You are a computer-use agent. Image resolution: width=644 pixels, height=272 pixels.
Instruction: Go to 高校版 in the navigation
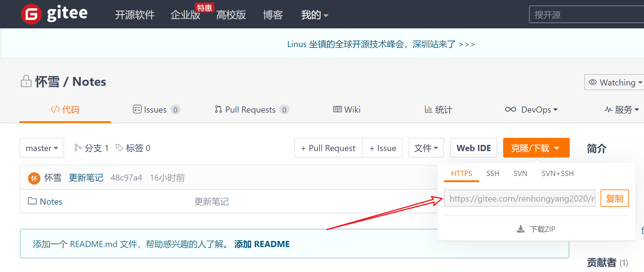pos(231,15)
